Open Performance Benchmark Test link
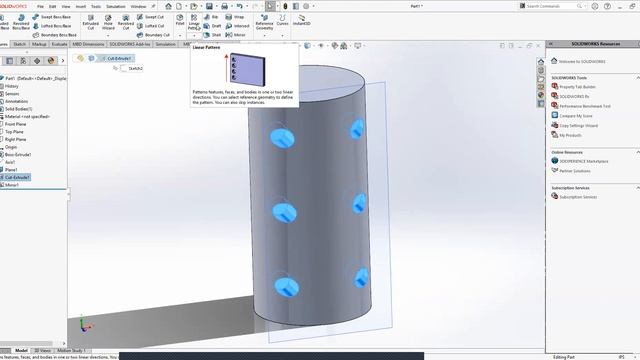The width and height of the screenshot is (640, 360). tap(584, 106)
